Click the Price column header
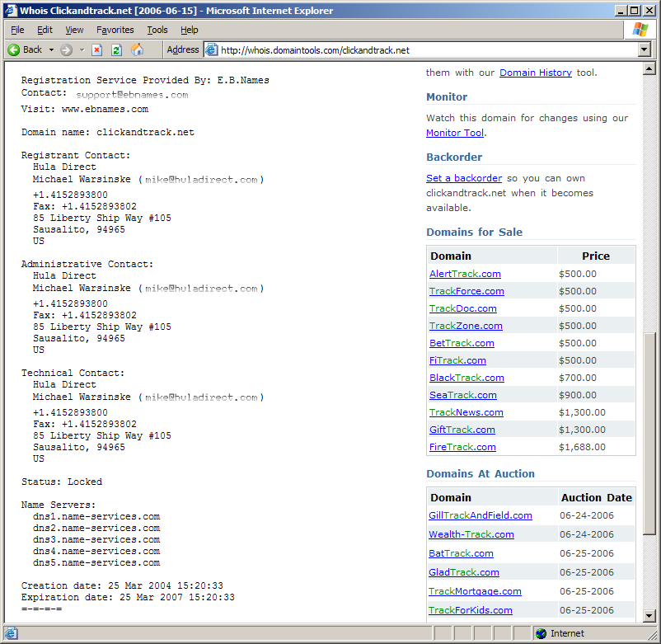Viewport: 661px width, 644px height. pos(596,256)
